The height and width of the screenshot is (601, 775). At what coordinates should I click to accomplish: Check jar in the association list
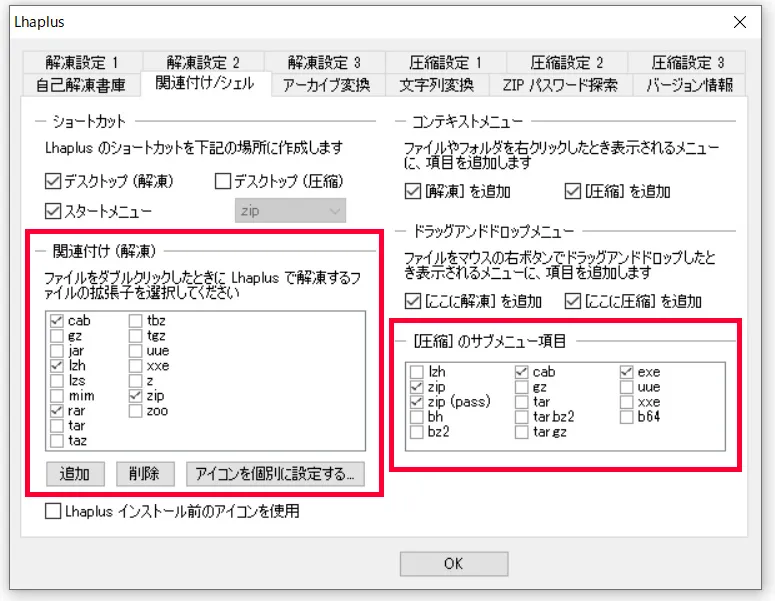pyautogui.click(x=57, y=351)
